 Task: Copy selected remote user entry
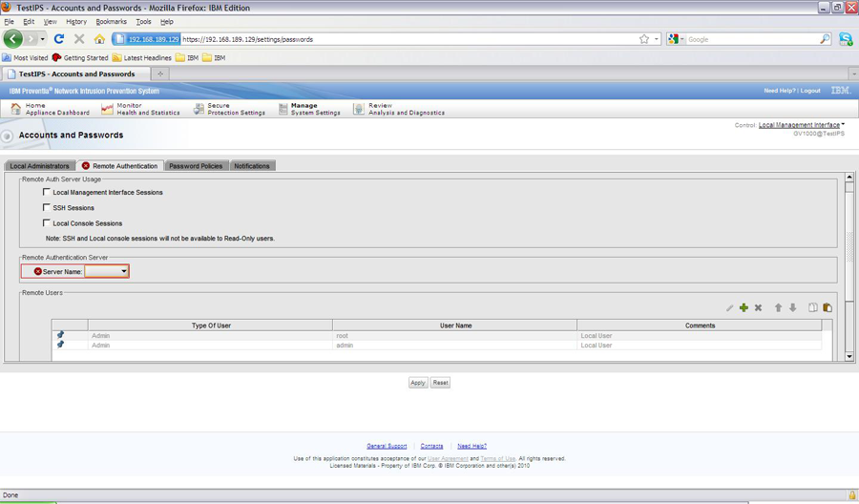click(813, 308)
